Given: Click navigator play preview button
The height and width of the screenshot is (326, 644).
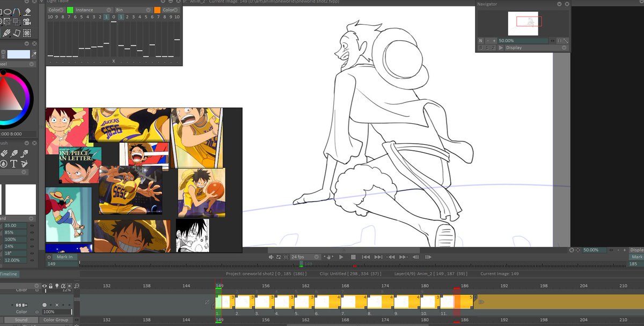Looking at the screenshot, I should point(501,48).
